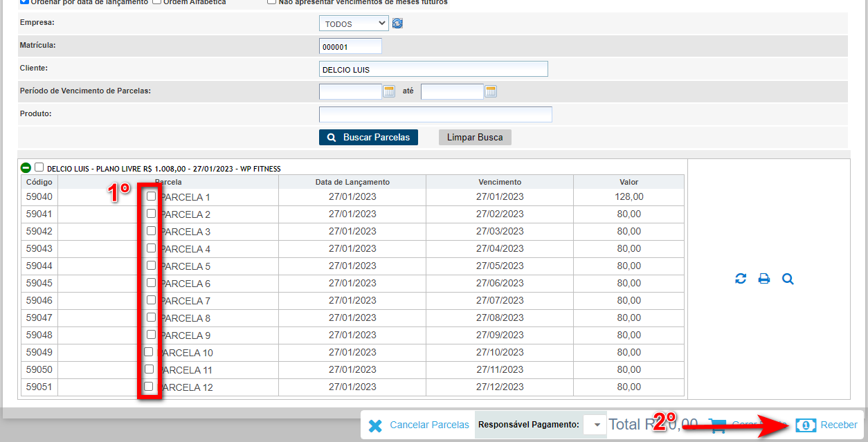Click the money bill Receber icon
The image size is (868, 442).
pyautogui.click(x=806, y=425)
